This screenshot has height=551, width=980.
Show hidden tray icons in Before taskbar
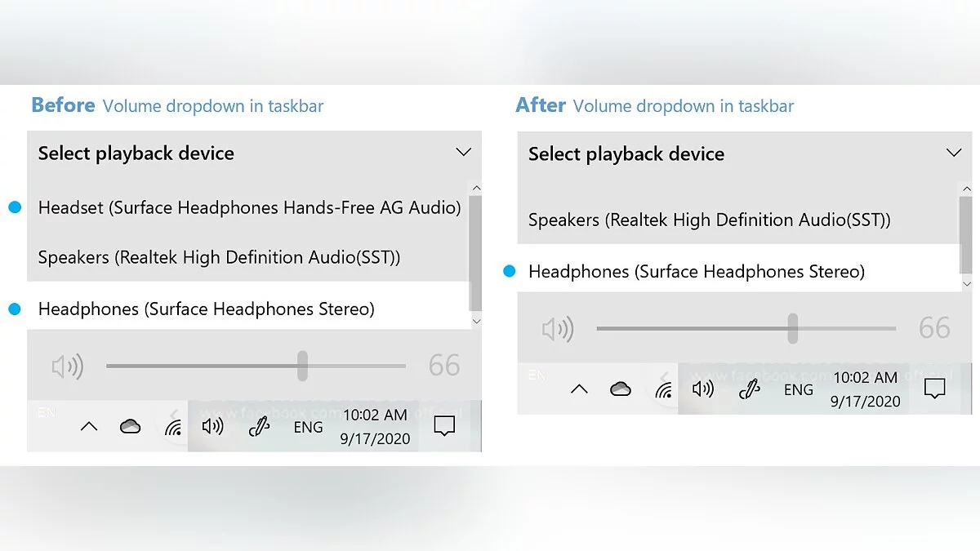(89, 426)
